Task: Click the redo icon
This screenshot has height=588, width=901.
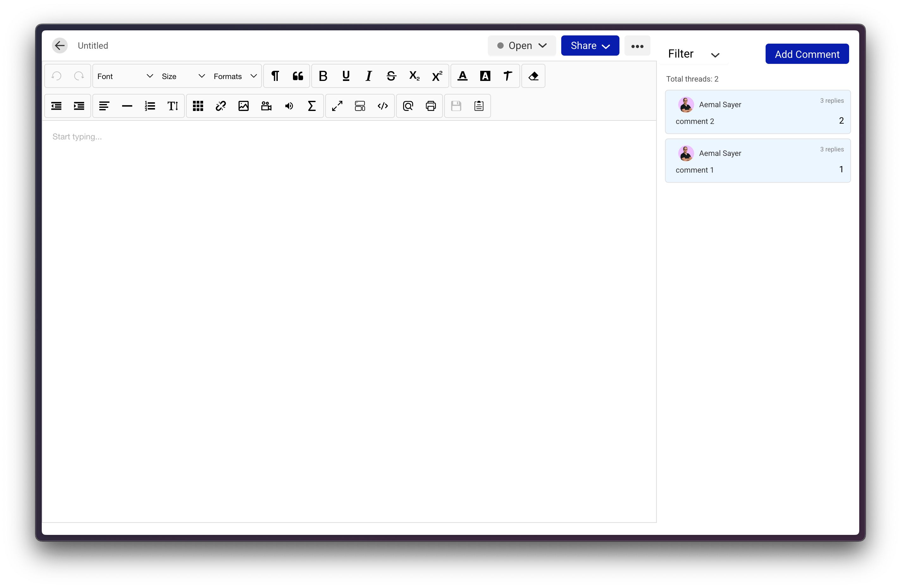Action: [79, 77]
